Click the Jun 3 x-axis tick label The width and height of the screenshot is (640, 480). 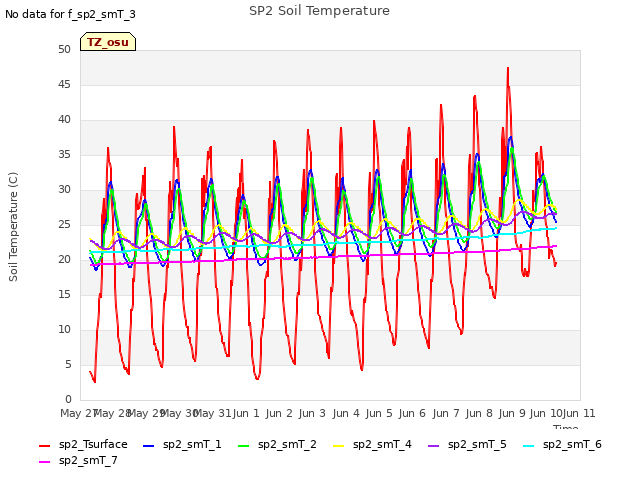point(312,413)
